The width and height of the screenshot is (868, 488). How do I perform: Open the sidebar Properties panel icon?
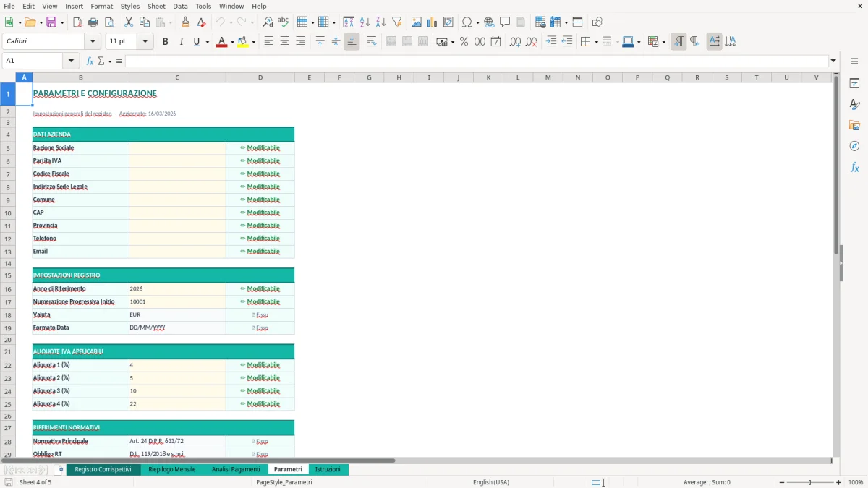[x=854, y=84]
